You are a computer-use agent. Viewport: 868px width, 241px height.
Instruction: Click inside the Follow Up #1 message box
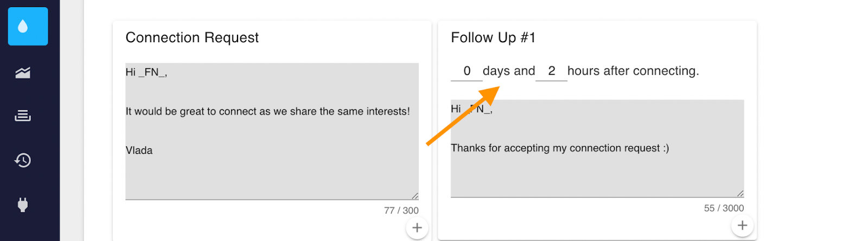click(x=597, y=173)
